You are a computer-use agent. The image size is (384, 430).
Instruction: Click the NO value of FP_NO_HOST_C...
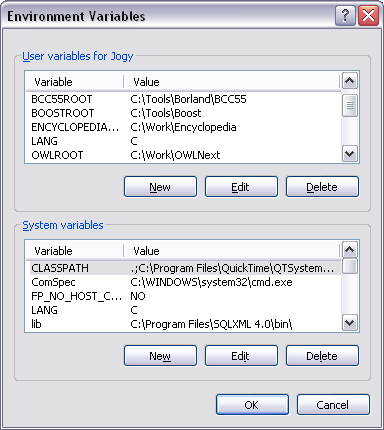click(138, 296)
